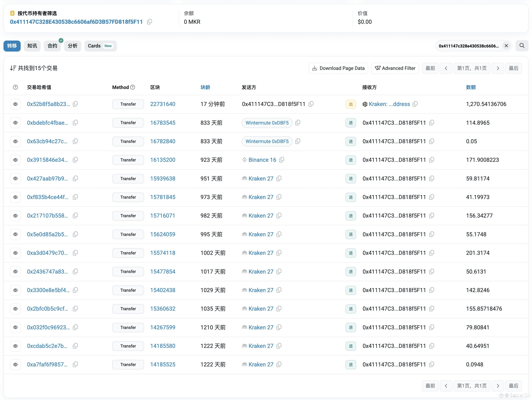Image resolution: width=532 pixels, height=400 pixels.
Task: Click the help icon next to Method
Action: pyautogui.click(x=133, y=87)
